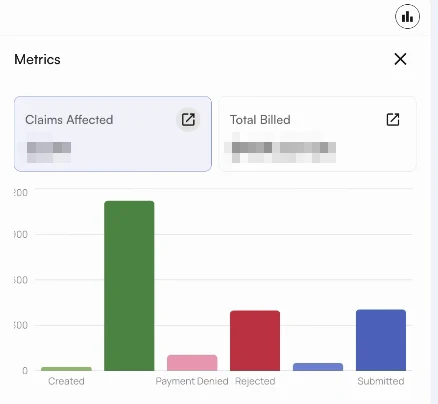Click the Metrics heading
Image resolution: width=438 pixels, height=404 pixels.
tap(37, 59)
